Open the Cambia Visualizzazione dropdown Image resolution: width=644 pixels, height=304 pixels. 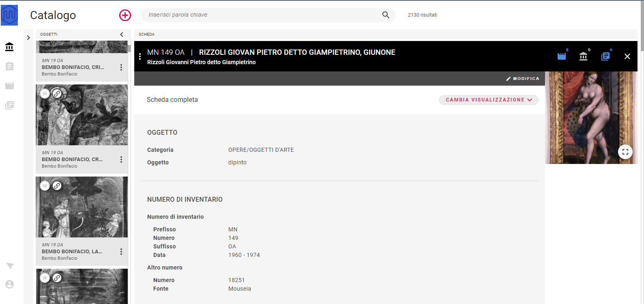coord(489,100)
